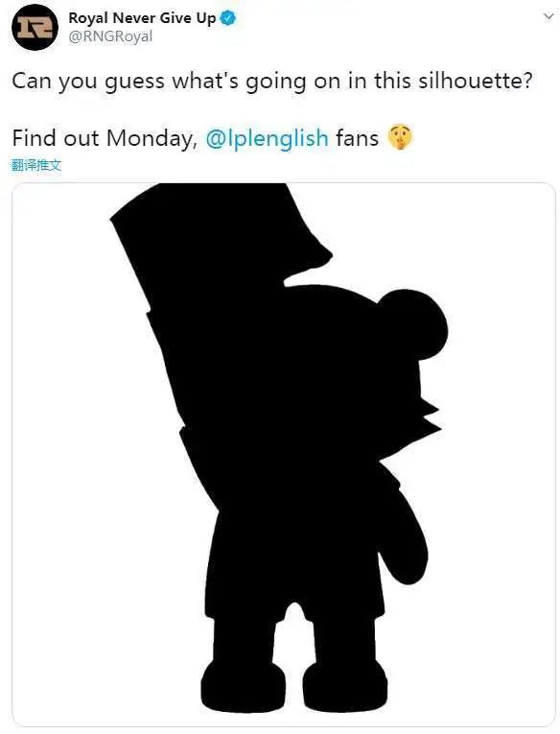Screen dimensions: 560x734
Task: Click the blue verified badge
Action: [228, 18]
